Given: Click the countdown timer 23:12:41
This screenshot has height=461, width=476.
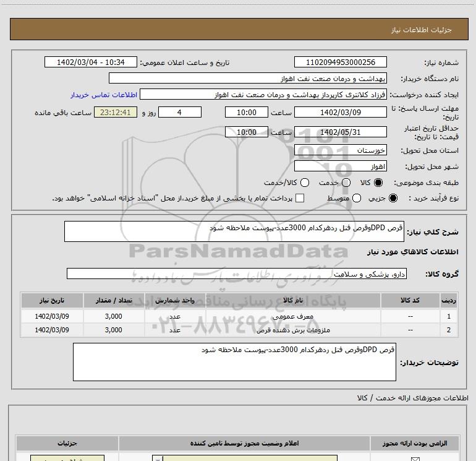Looking at the screenshot, I should 116,113.
